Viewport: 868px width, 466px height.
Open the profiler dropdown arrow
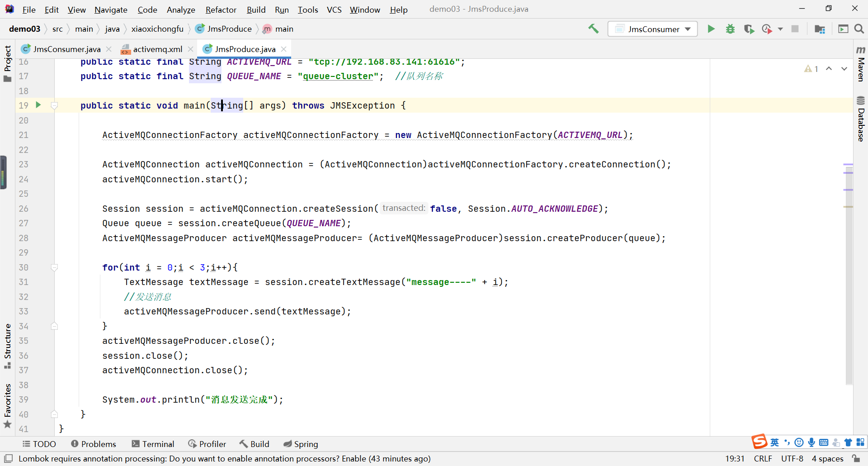(780, 29)
